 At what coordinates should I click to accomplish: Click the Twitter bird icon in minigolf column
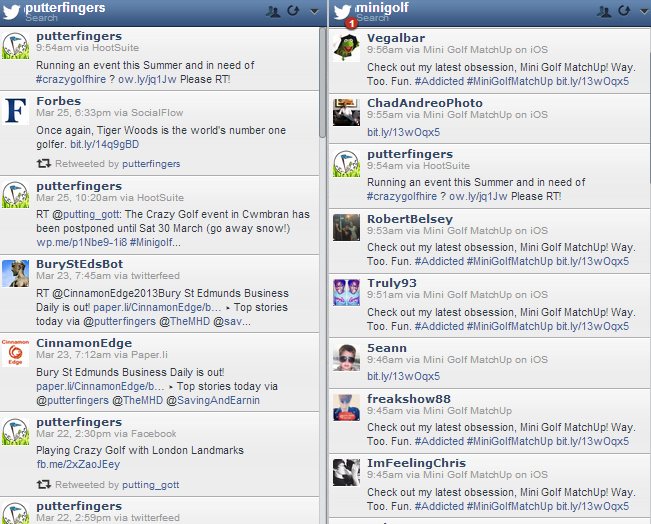343,10
